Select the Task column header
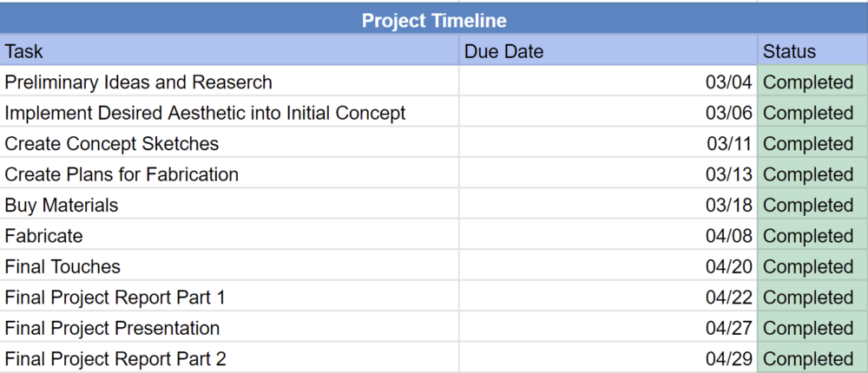Image resolution: width=868 pixels, height=373 pixels. click(x=229, y=51)
